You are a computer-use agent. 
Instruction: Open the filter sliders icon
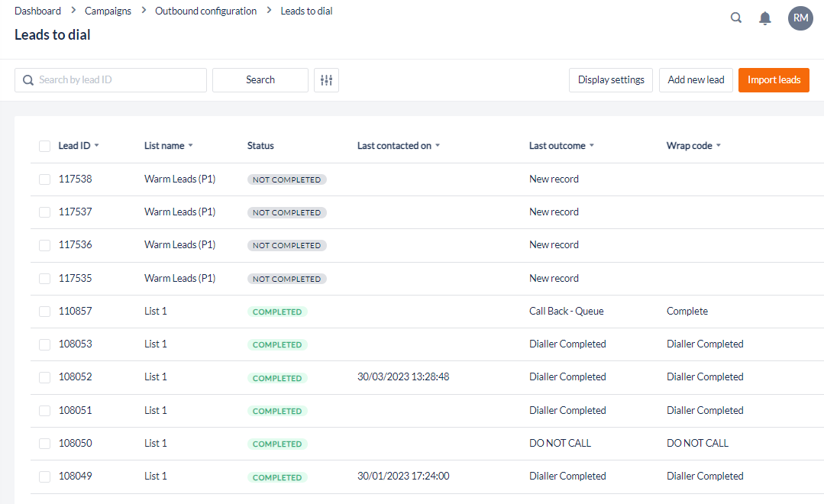(x=326, y=80)
